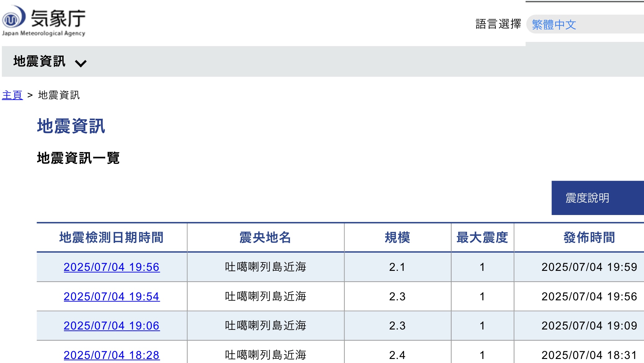Click the blue 地震資訊 page heading
The width and height of the screenshot is (644, 363).
71,126
